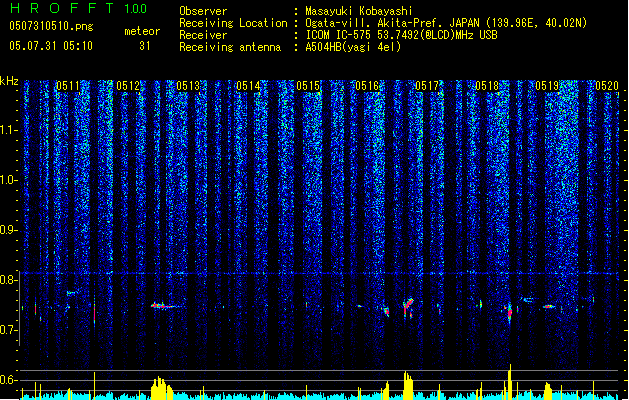Select observer name Masayuki Kobayashi
The height and width of the screenshot is (400, 629).
click(359, 11)
